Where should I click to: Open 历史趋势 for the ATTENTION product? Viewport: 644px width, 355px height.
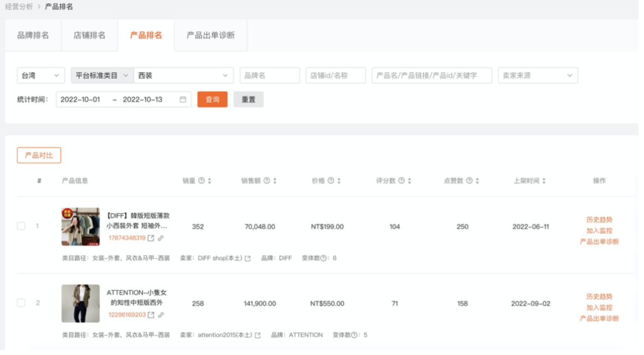(599, 297)
